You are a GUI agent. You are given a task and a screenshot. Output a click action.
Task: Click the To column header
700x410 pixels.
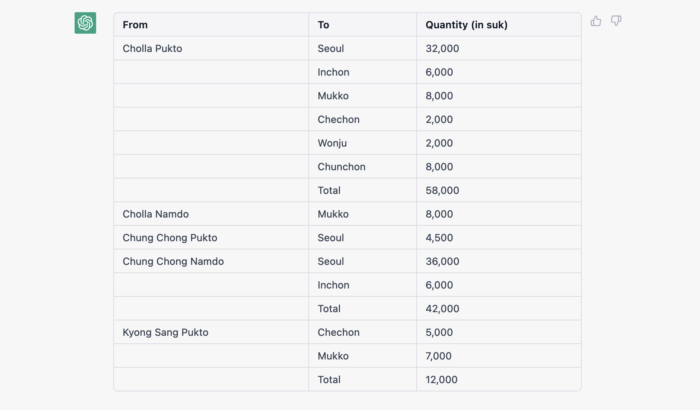pyautogui.click(x=323, y=25)
